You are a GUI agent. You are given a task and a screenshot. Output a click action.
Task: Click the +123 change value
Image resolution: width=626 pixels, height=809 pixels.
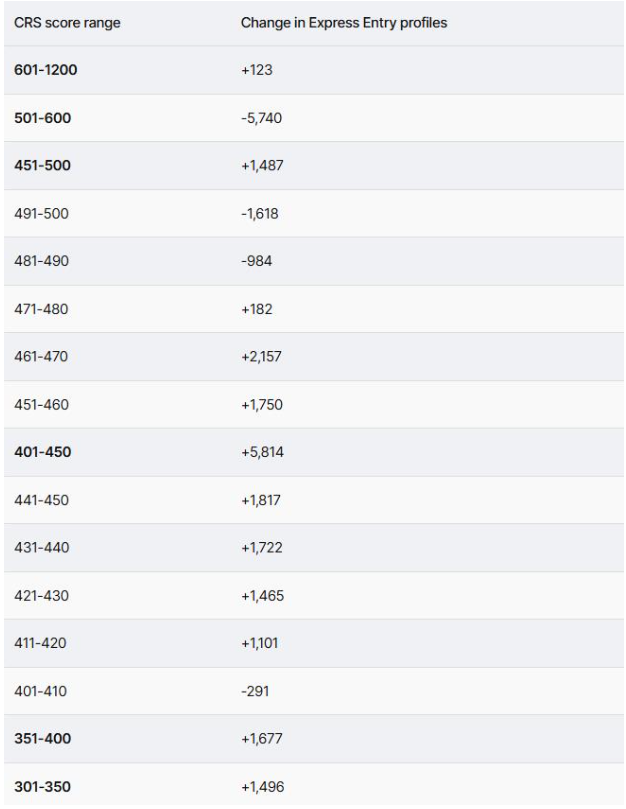click(x=256, y=70)
